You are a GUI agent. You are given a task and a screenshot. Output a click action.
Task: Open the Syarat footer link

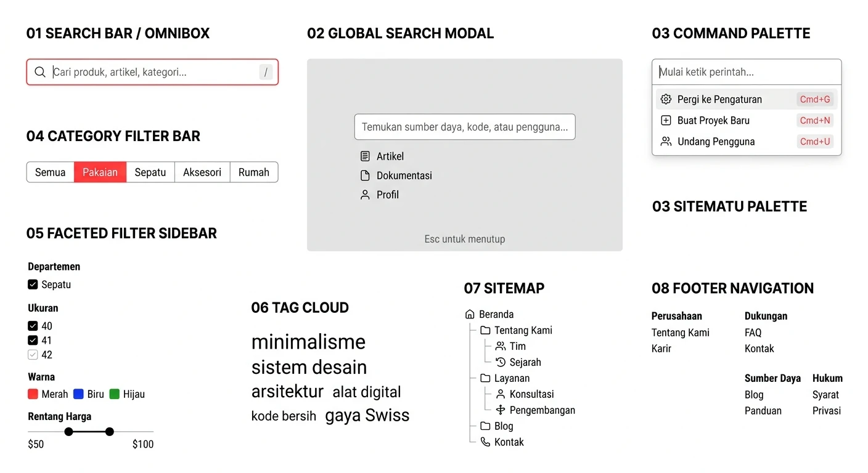click(825, 395)
